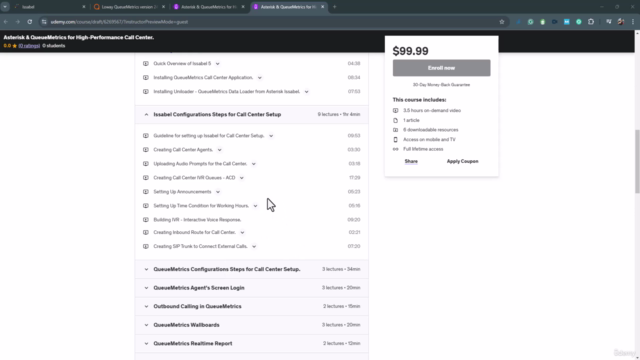Click video icon beside Creating Call Center IVR Queues
The image size is (640, 360).
pyautogui.click(x=146, y=178)
